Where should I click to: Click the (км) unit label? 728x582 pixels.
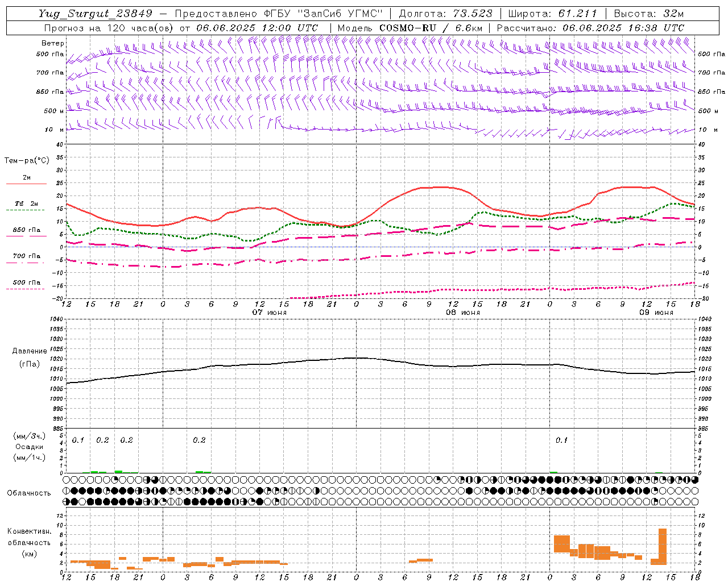(30, 554)
